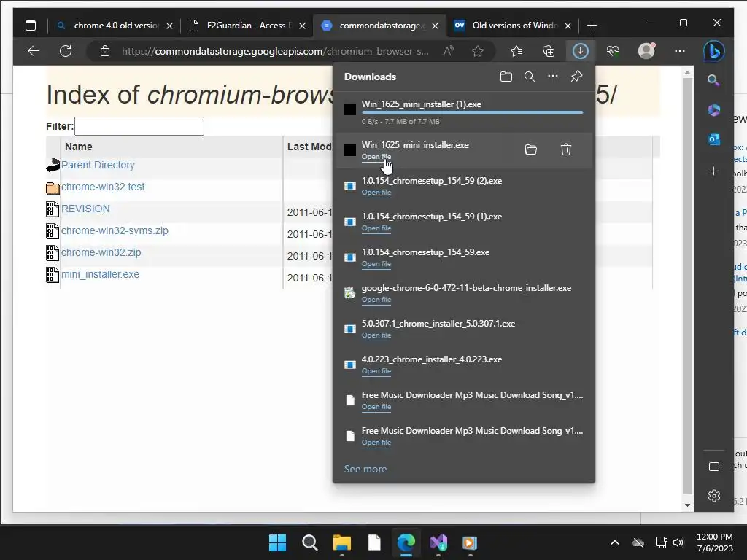The height and width of the screenshot is (560, 747).
Task: Search downloads with the magnifier icon
Action: (530, 77)
